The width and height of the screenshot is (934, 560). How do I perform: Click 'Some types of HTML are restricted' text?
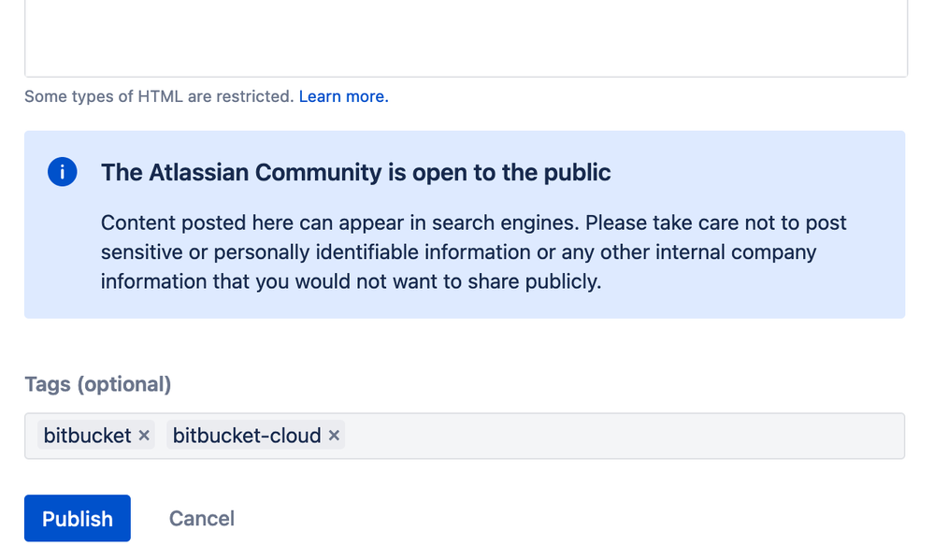pyautogui.click(x=159, y=96)
